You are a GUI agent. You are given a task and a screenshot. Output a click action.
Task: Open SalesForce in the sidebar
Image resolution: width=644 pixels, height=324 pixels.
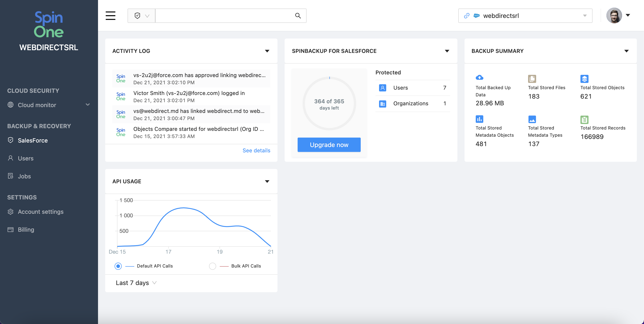point(32,140)
